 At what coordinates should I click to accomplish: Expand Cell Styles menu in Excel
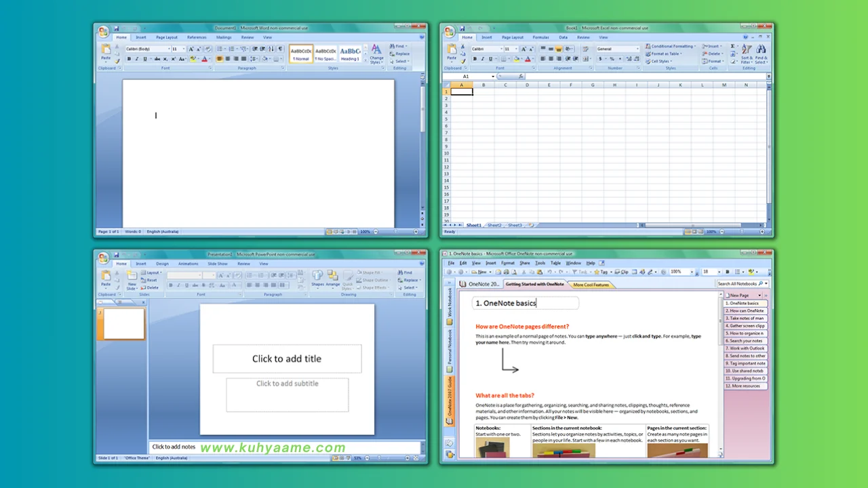658,61
